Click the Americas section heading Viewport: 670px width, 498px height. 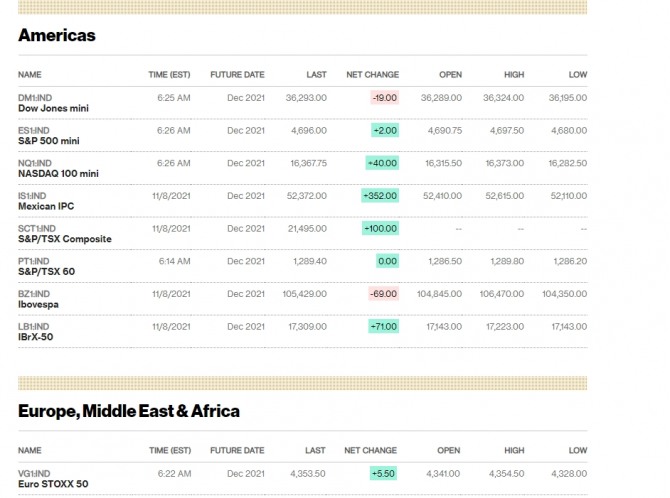click(57, 35)
